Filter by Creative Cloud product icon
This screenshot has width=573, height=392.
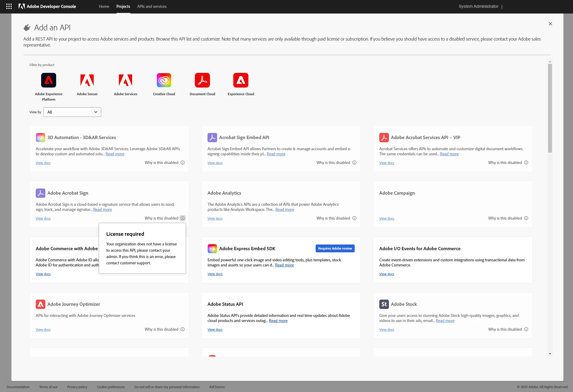[x=164, y=80]
